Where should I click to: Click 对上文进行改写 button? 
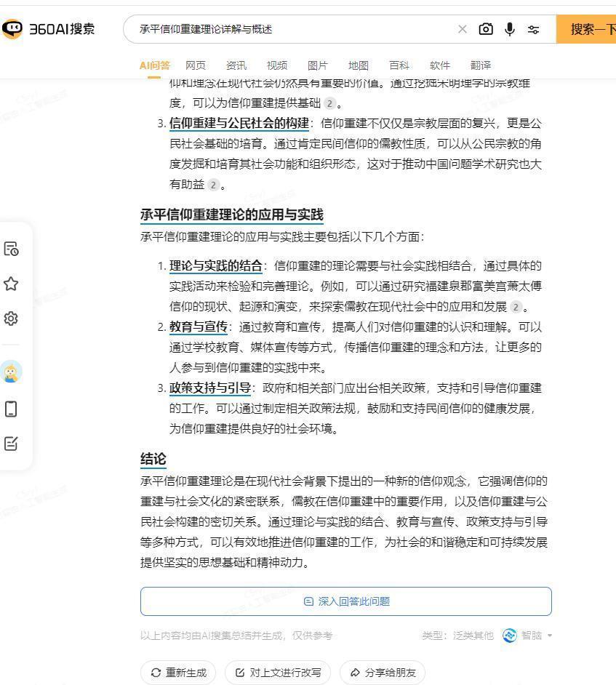coord(278,673)
